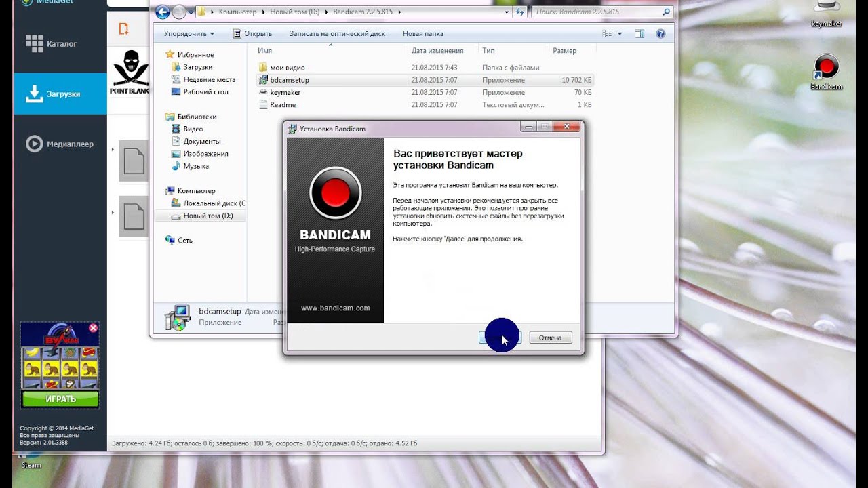Viewport: 868px width, 488px height.
Task: Click Открыть in the Explorer toolbar
Action: 252,33
